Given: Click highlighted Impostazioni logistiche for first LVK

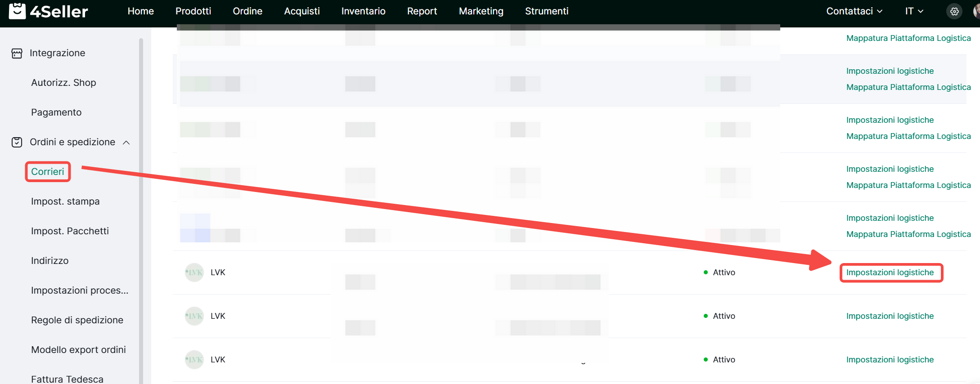Looking at the screenshot, I should coord(890,272).
